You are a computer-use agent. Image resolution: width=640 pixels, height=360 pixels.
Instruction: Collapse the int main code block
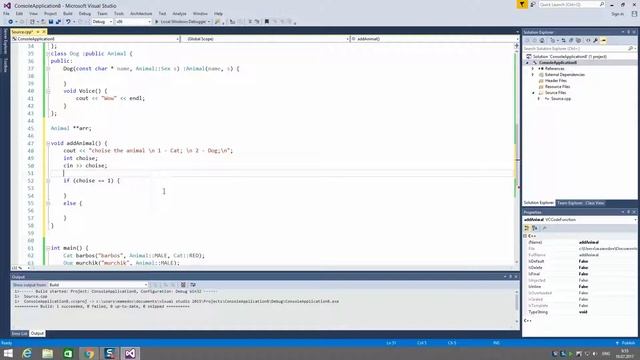pos(48,248)
